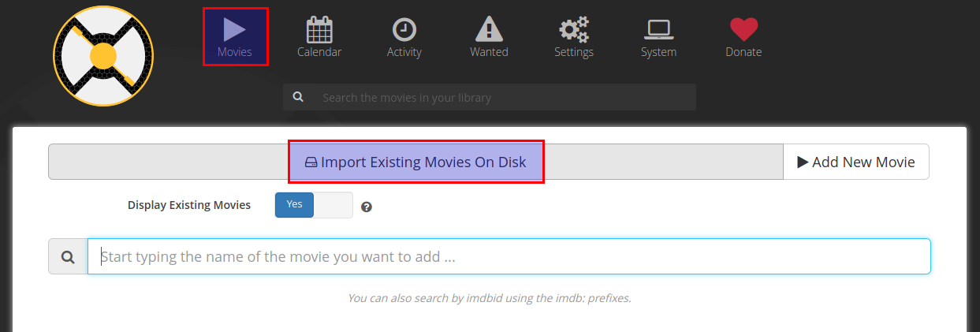
Task: Toggle the Display Existing Movies switch
Action: coord(314,205)
